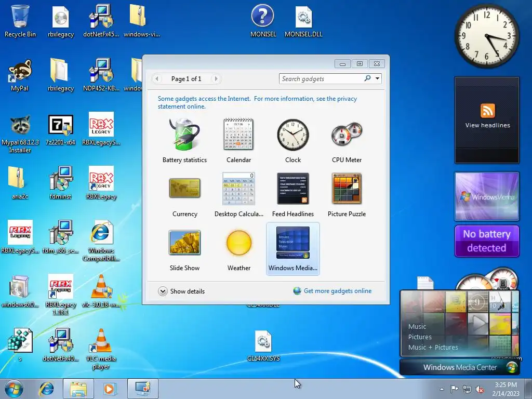Image resolution: width=532 pixels, height=399 pixels.
Task: Show hidden tray icons arrow
Action: click(442, 389)
